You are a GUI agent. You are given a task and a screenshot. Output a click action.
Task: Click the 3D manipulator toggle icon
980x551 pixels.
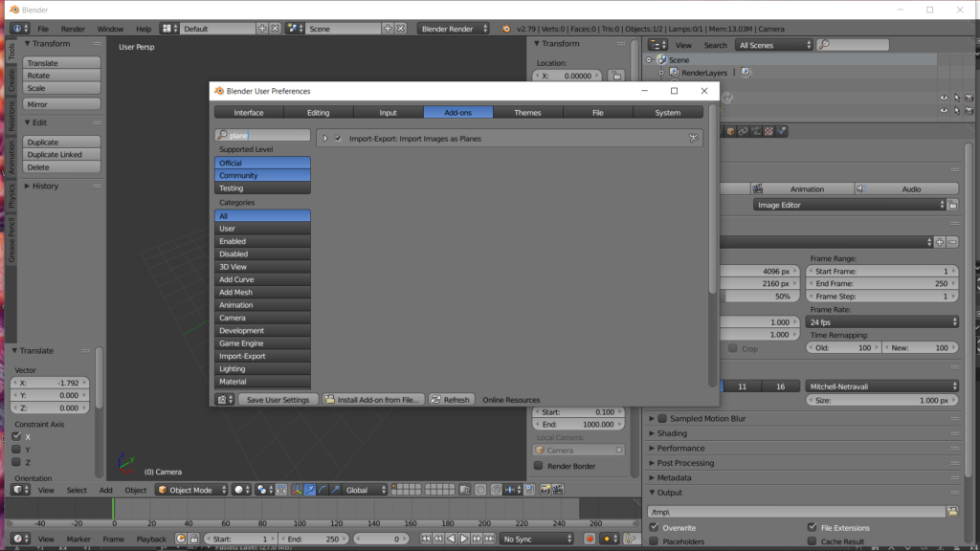pos(296,490)
